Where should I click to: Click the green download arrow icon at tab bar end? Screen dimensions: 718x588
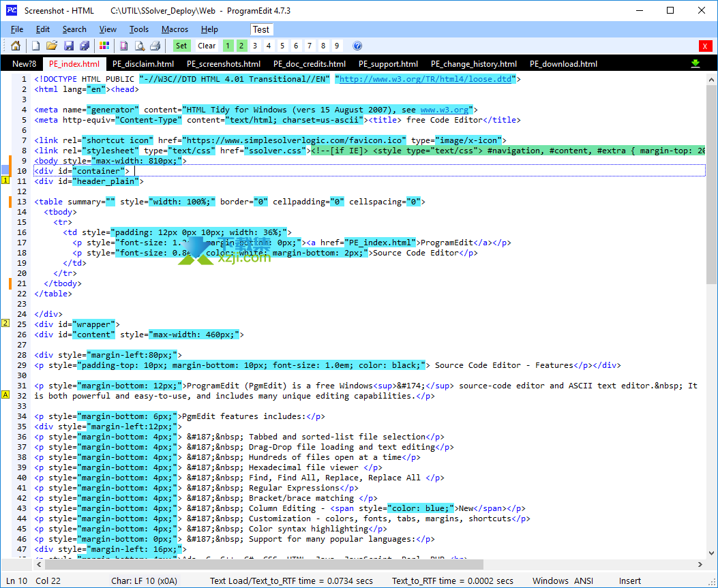point(695,63)
